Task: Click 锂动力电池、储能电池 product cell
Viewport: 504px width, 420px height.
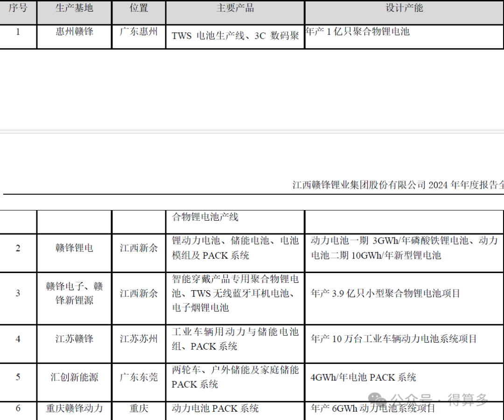Action: click(235, 253)
